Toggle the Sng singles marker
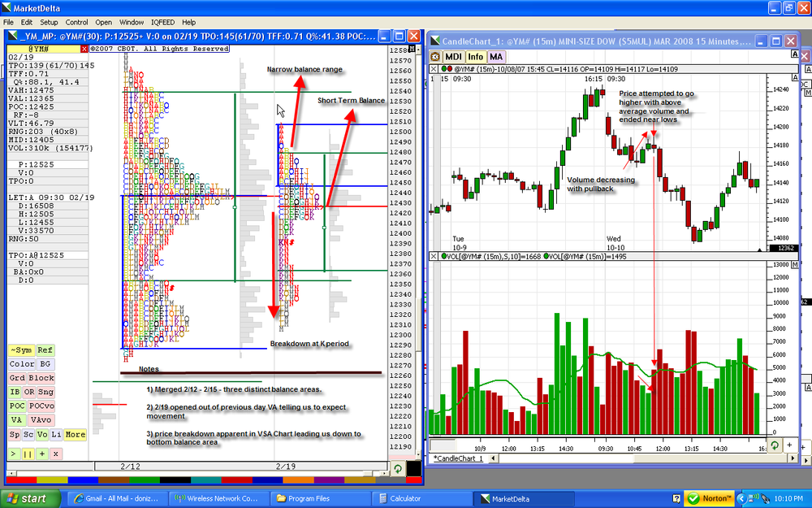 [45, 393]
